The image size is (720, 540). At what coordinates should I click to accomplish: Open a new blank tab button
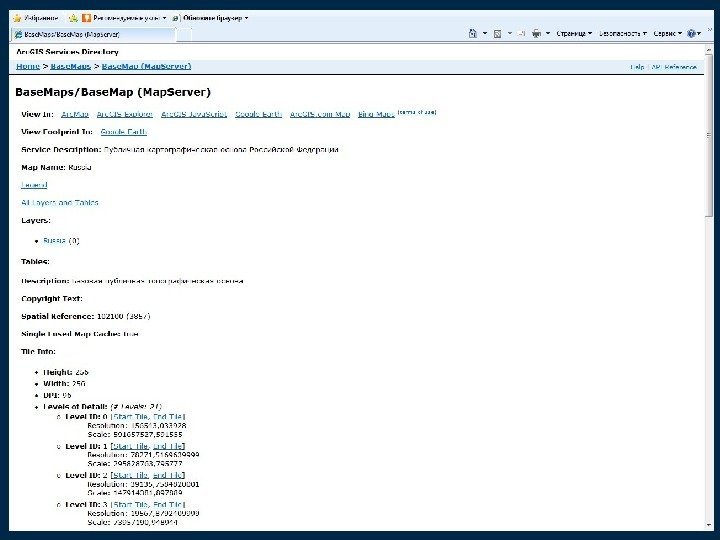184,34
